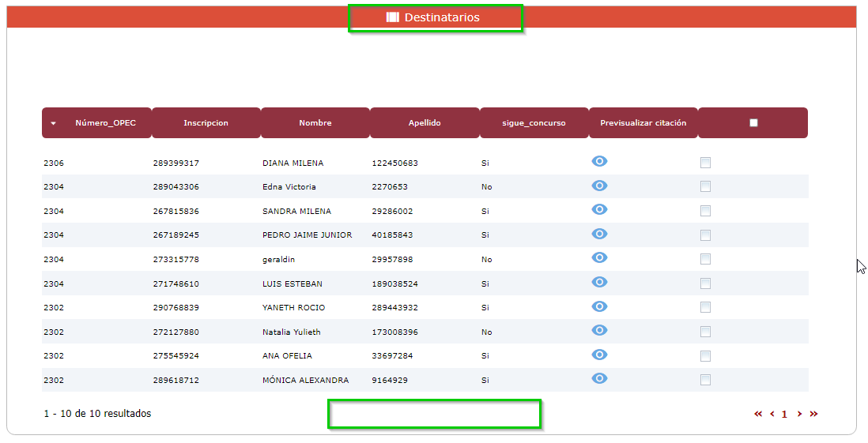Open preview eye icon for Edna Victoria
This screenshot has width=868, height=443.
(599, 186)
